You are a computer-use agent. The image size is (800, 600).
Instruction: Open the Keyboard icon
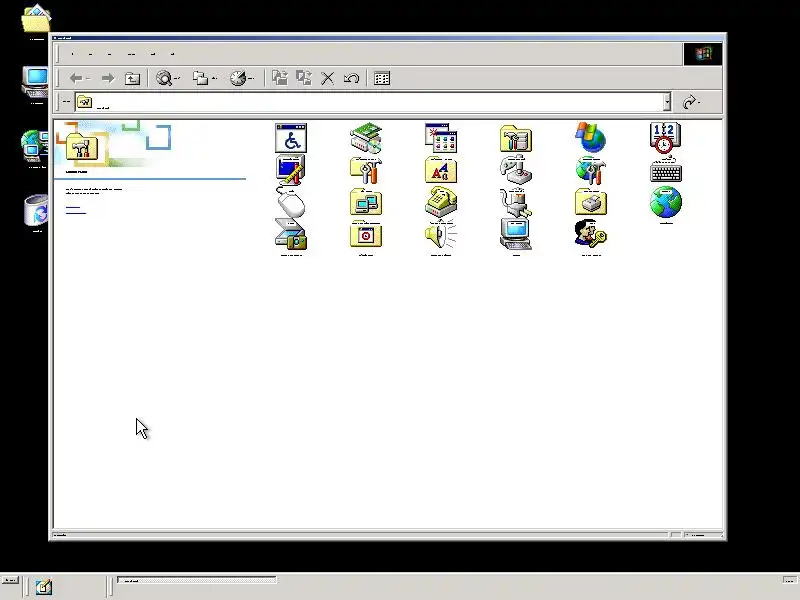[665, 171]
